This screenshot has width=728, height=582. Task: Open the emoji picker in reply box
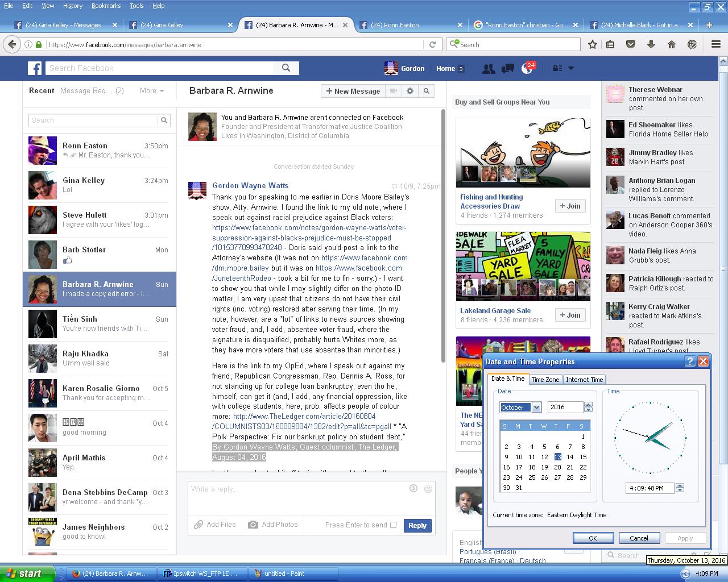coord(428,489)
